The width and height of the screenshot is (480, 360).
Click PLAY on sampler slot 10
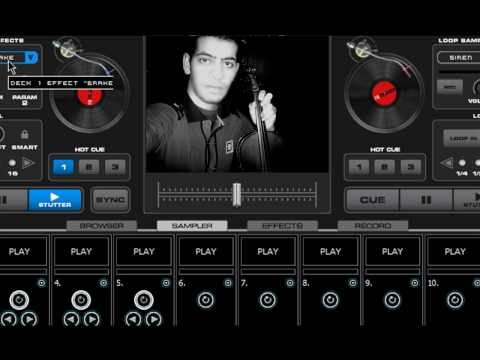coord(455,251)
